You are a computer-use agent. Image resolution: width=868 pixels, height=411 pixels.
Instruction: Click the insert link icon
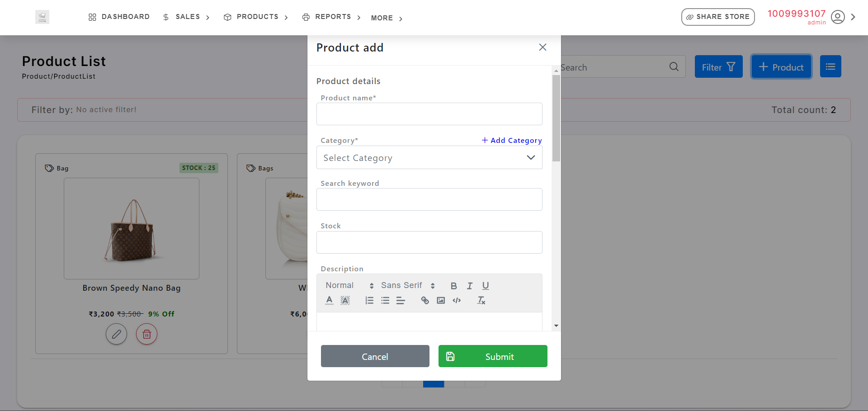pos(425,301)
